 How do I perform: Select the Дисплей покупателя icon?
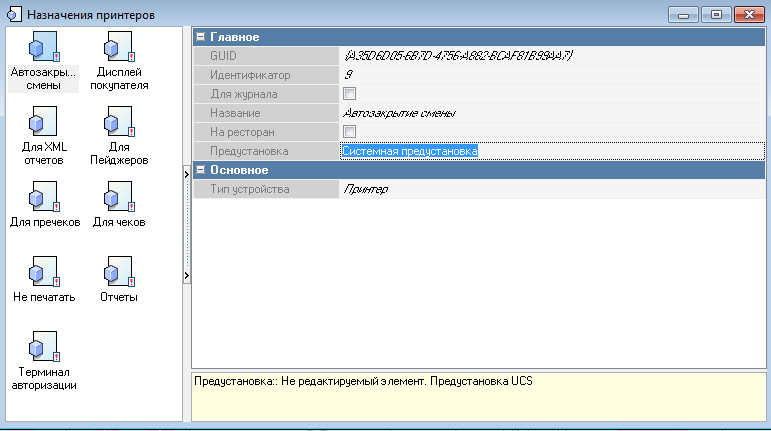pyautogui.click(x=117, y=49)
